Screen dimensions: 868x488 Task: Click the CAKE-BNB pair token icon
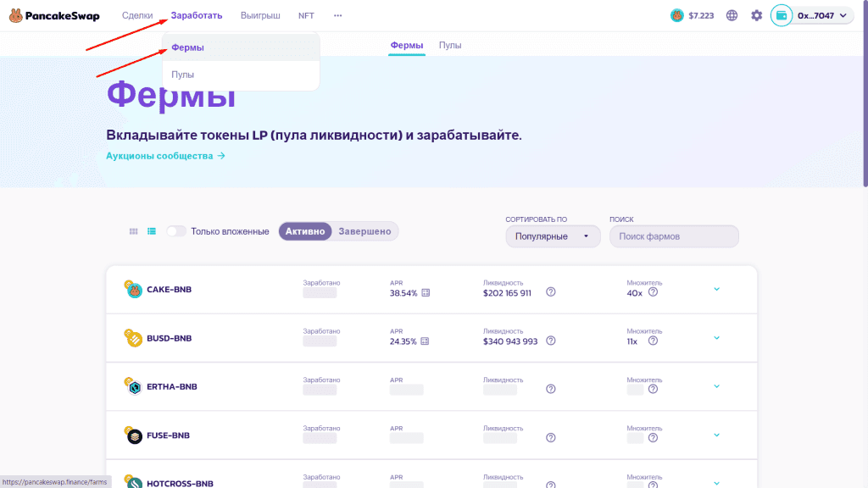pyautogui.click(x=133, y=289)
